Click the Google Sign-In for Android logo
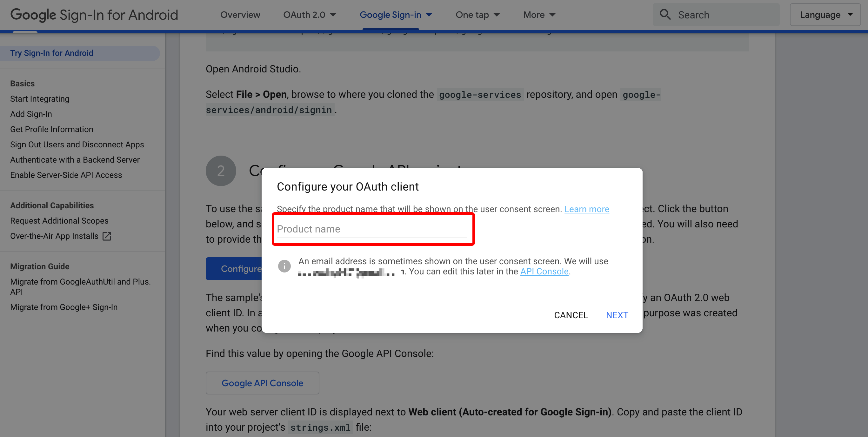 pos(94,15)
